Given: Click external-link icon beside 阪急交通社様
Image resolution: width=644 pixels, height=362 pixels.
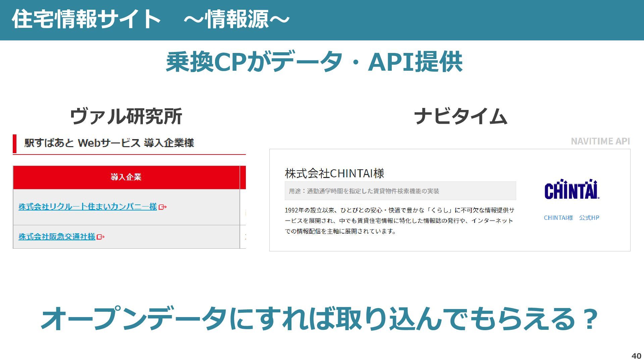Looking at the screenshot, I should [101, 237].
